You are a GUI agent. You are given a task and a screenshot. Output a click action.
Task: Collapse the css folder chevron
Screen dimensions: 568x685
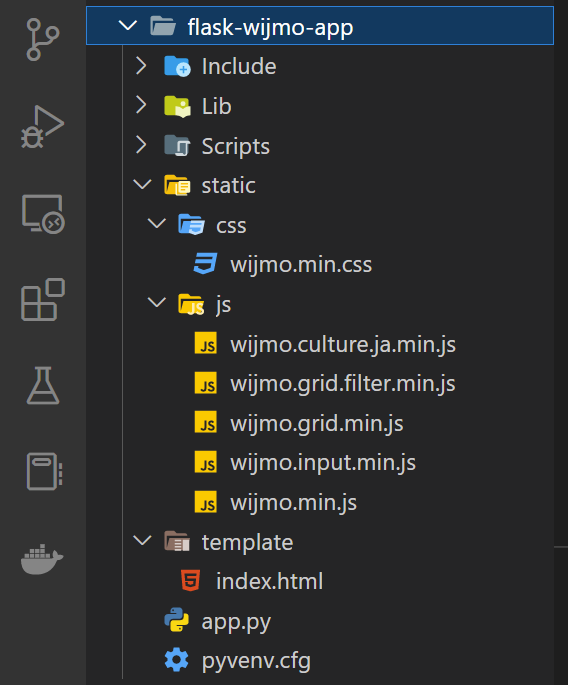tap(156, 224)
